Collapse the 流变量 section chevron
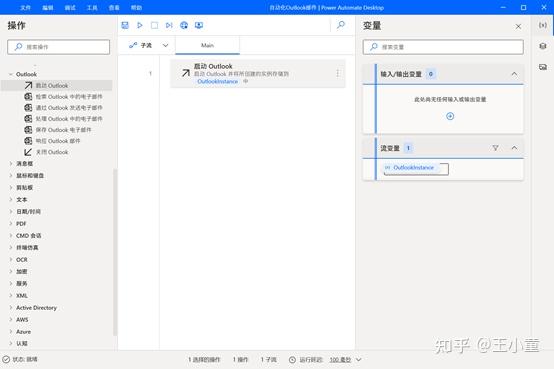Image resolution: width=554 pixels, height=369 pixels. click(x=514, y=148)
